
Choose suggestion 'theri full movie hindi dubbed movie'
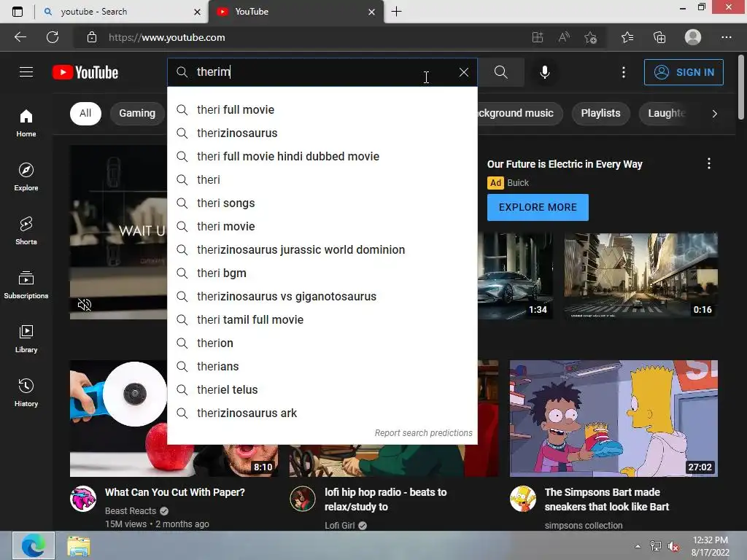322,157
